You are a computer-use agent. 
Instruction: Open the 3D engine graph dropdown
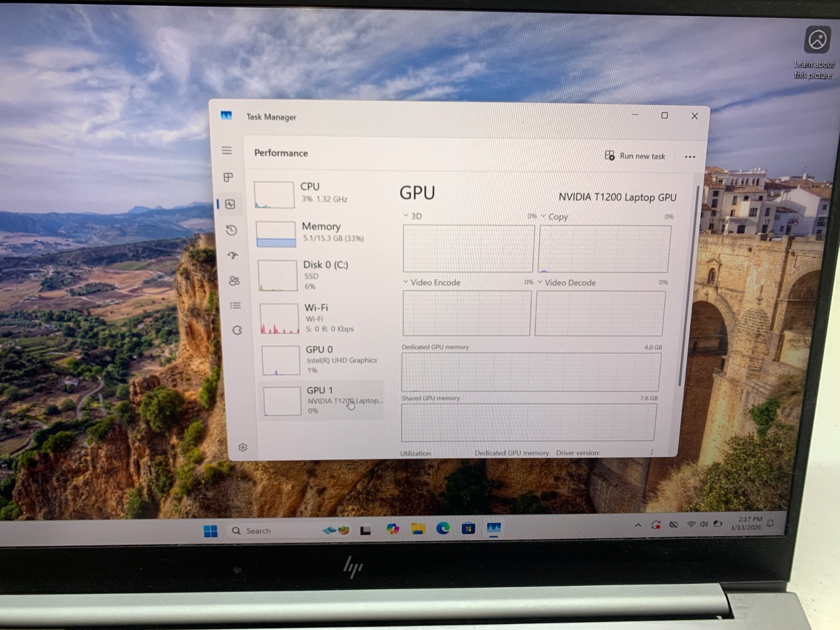coord(406,215)
